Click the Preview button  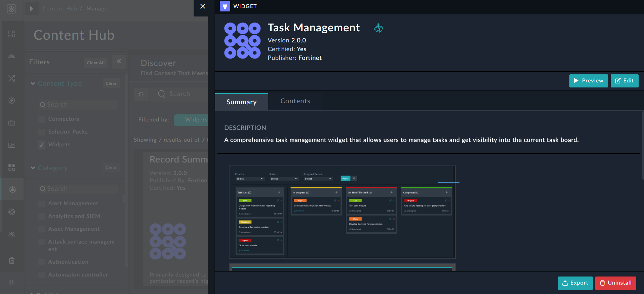tap(588, 81)
